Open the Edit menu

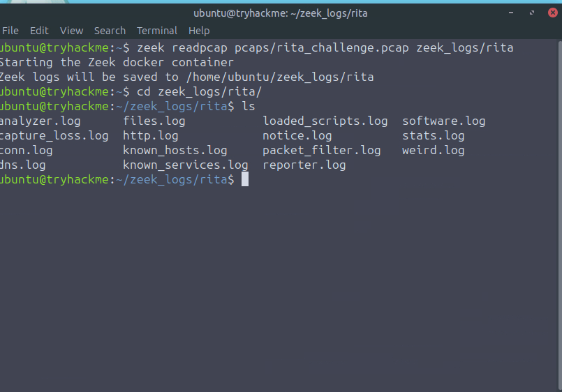pos(39,31)
